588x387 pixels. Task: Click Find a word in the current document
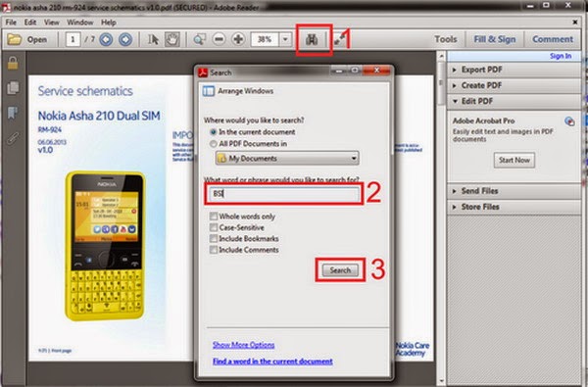tap(272, 362)
